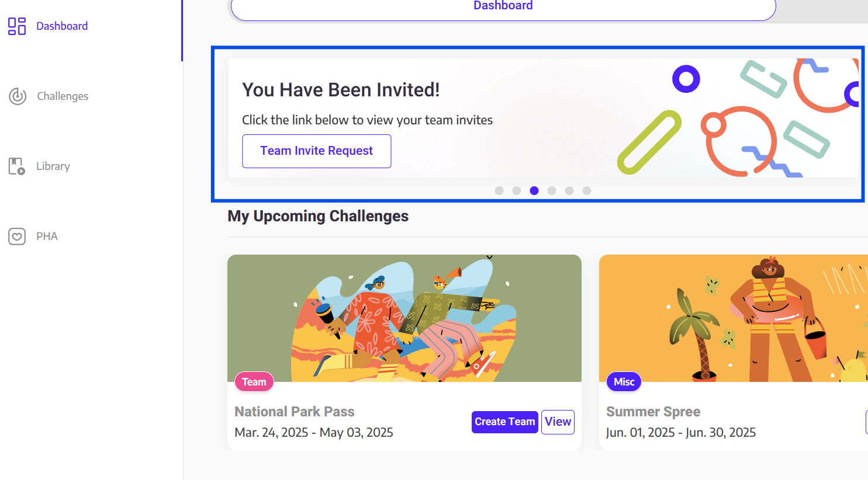
Task: Click the National Park Pass illustration
Action: [x=404, y=318]
